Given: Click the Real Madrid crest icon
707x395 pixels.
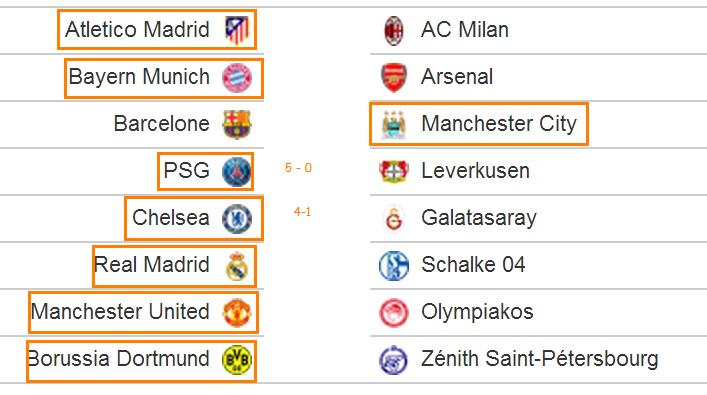Looking at the screenshot, I should [237, 266].
